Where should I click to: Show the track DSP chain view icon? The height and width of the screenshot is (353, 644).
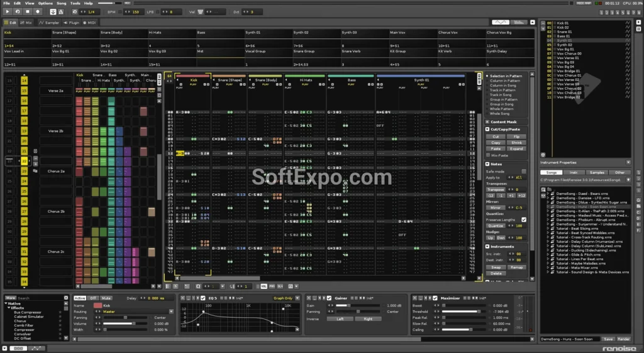(x=18, y=348)
